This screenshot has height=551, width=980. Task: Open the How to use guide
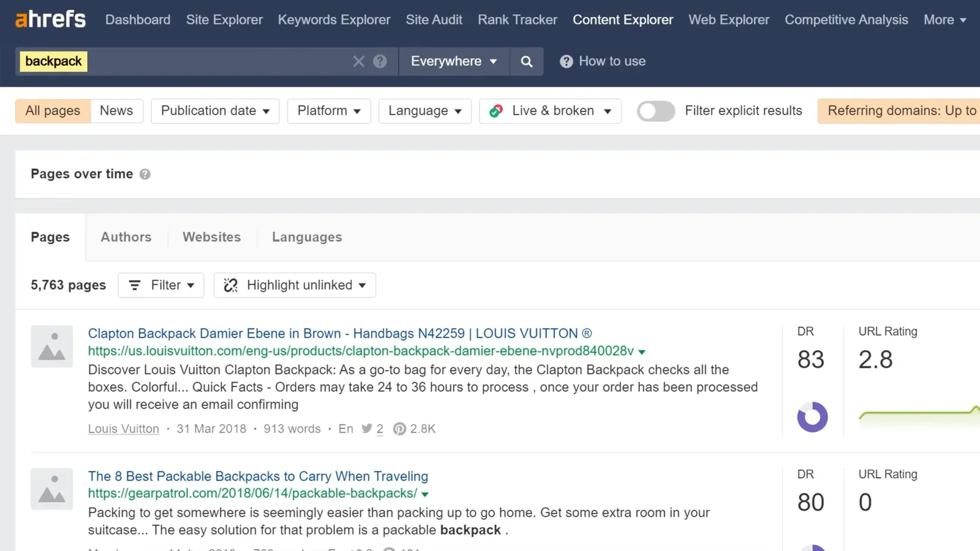[x=603, y=61]
